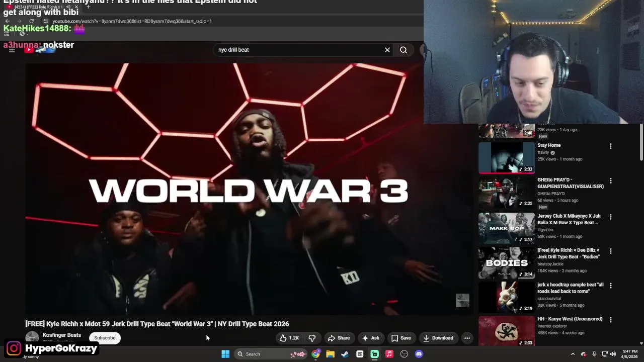Subscribe to Kosfinger Beats
The image size is (644, 362).
pyautogui.click(x=105, y=338)
